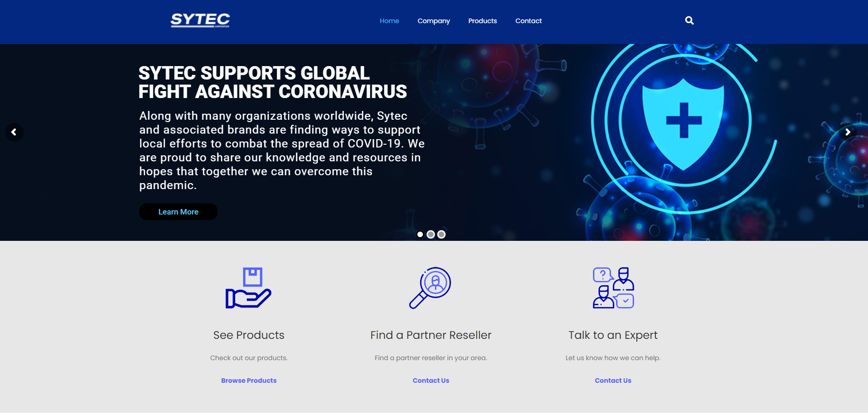Click the Talk to an Expert heading

click(x=613, y=336)
